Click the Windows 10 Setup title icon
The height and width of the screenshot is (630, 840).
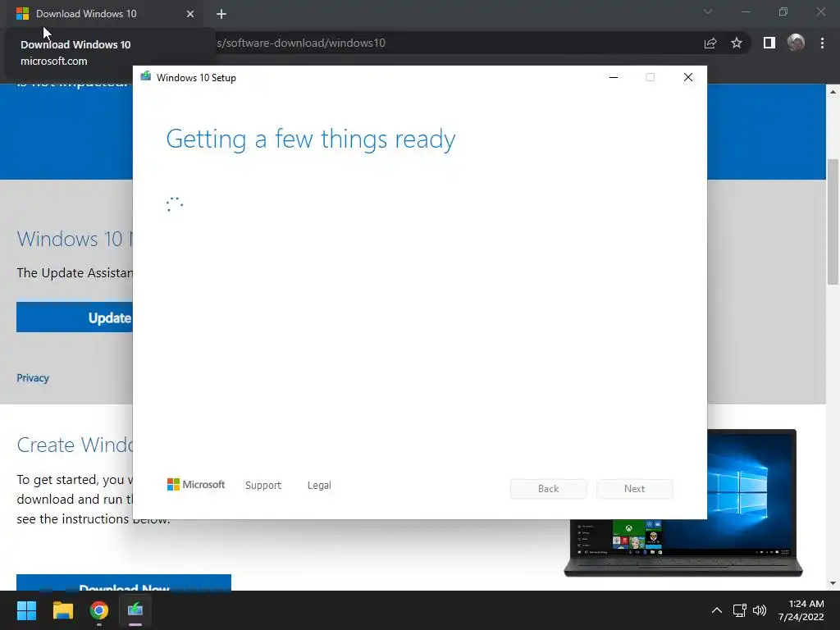146,76
